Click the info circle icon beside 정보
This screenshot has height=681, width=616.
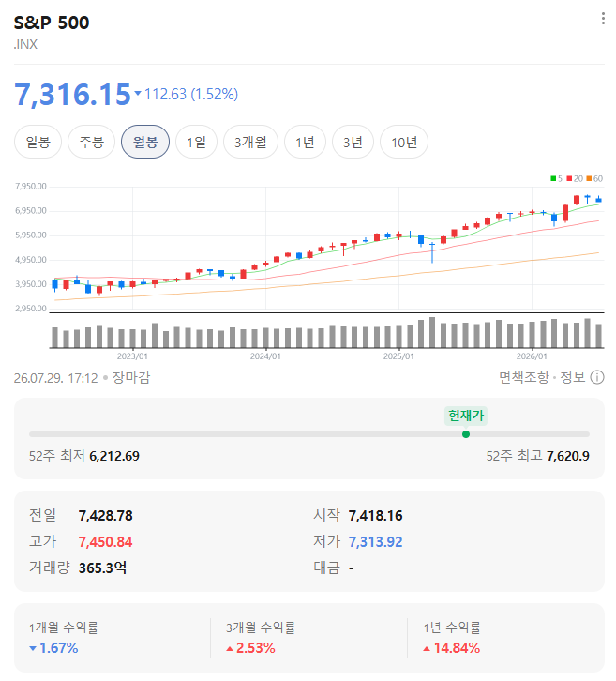tap(597, 377)
